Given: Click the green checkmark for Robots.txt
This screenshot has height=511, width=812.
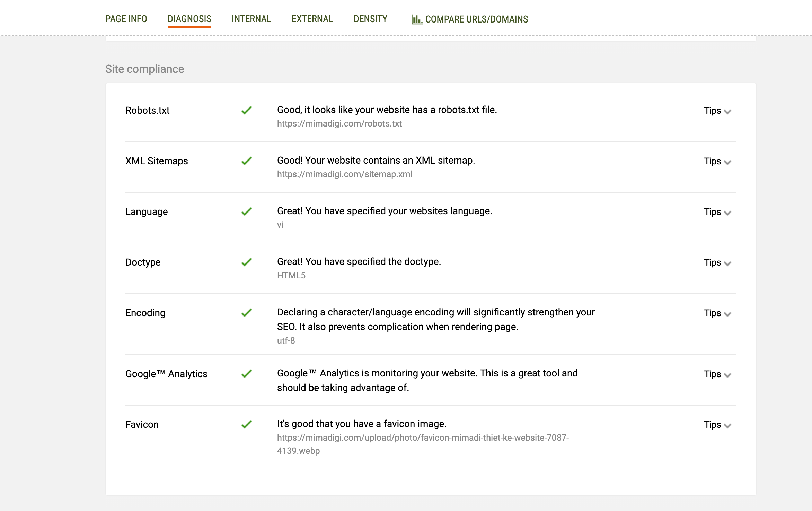Looking at the screenshot, I should [246, 110].
